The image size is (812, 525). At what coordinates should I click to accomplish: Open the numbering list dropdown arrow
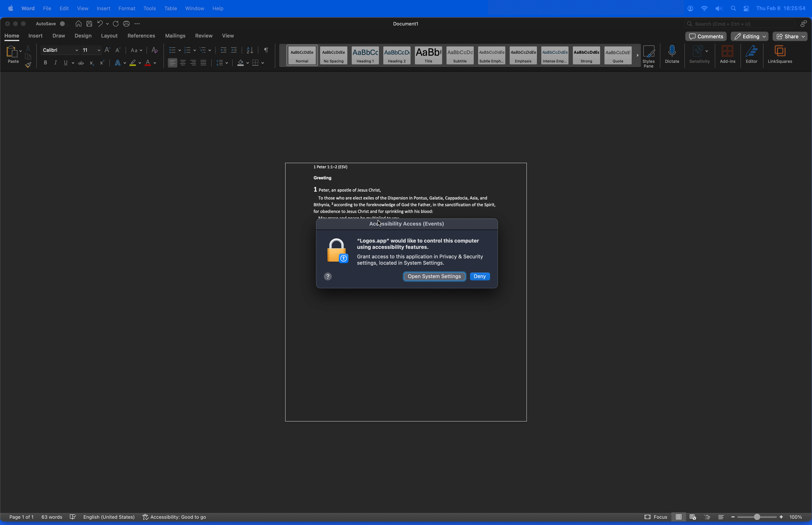point(195,50)
